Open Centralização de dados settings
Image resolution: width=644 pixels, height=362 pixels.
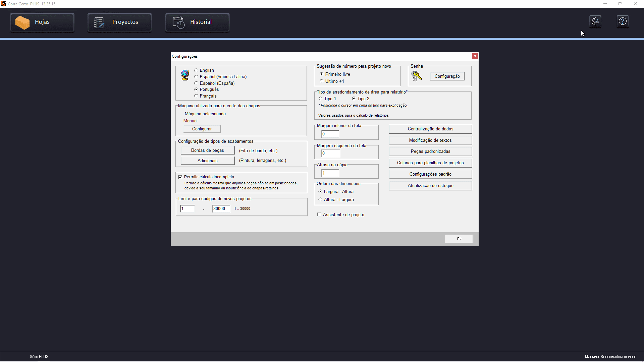(430, 129)
